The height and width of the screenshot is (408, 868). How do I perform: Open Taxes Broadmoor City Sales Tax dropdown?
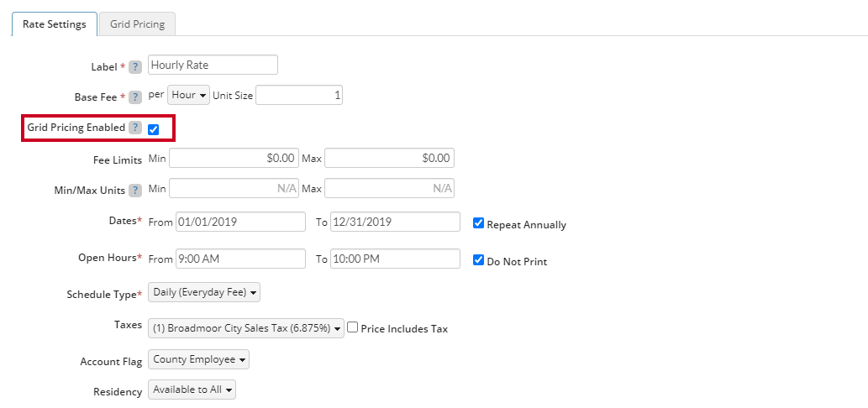tap(246, 328)
